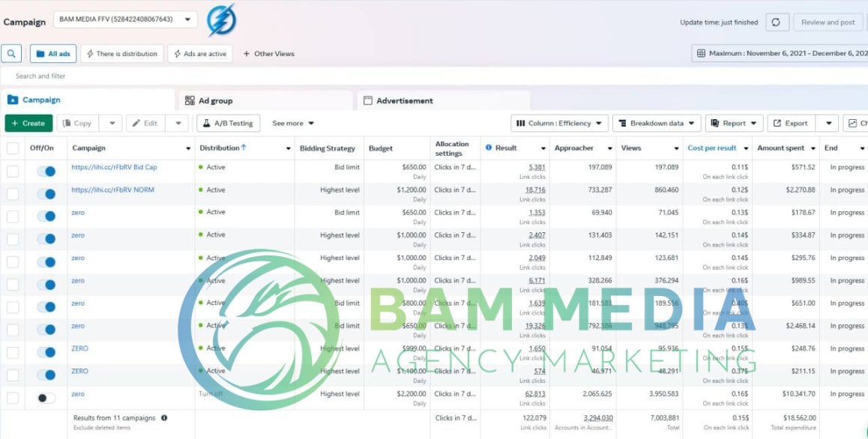Open the Report dropdown
868x439 pixels.
coord(734,124)
